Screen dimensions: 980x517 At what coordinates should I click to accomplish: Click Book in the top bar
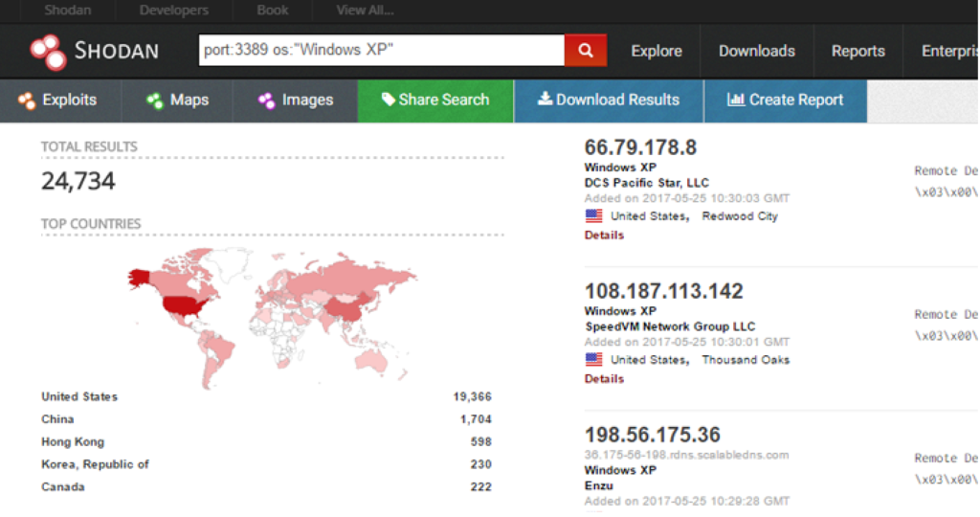273,11
